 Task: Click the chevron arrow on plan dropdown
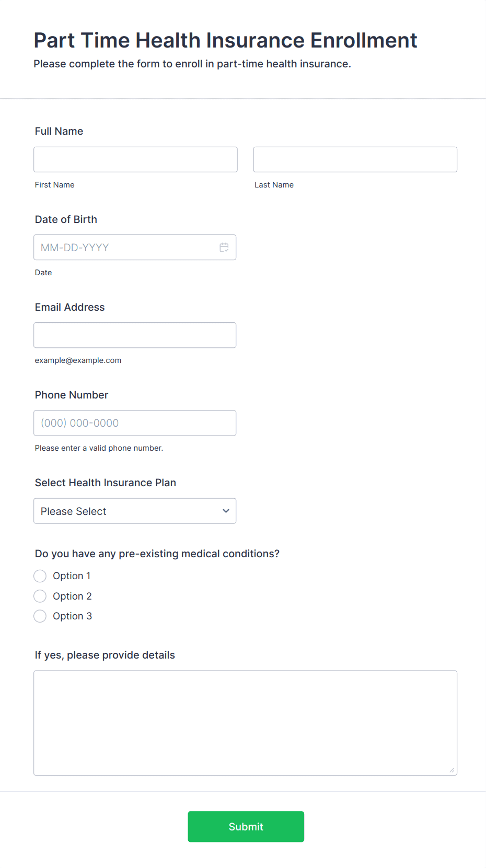tap(226, 511)
